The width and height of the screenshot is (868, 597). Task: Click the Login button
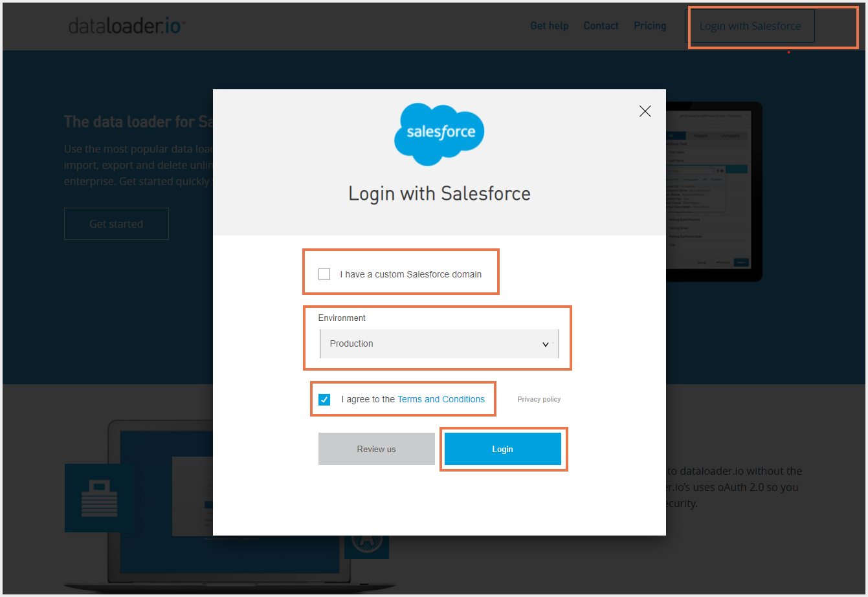tap(503, 448)
